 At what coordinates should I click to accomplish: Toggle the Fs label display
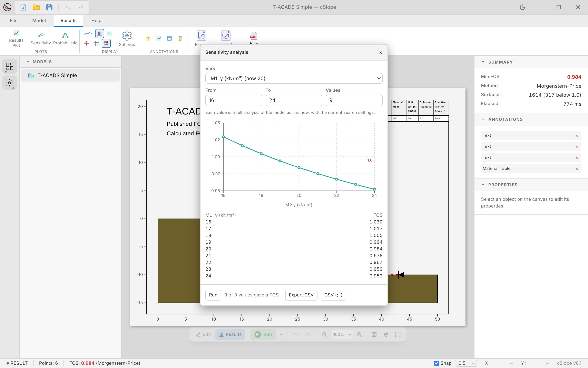coord(109,34)
